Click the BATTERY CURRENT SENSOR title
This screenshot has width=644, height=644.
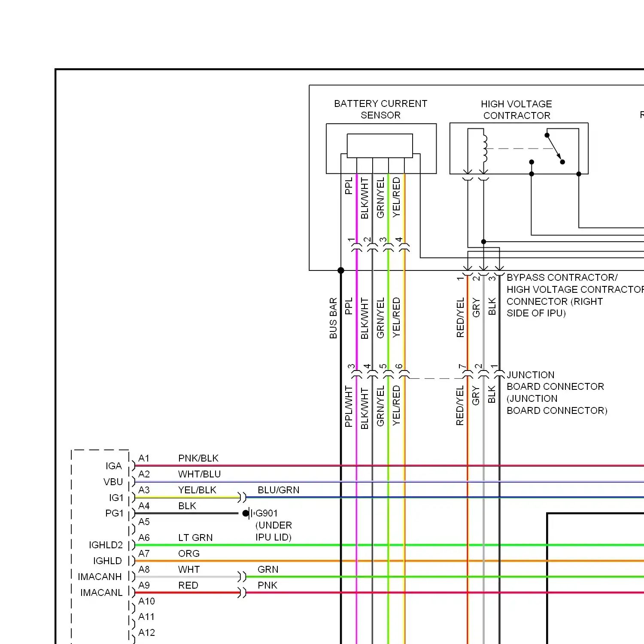click(380, 109)
